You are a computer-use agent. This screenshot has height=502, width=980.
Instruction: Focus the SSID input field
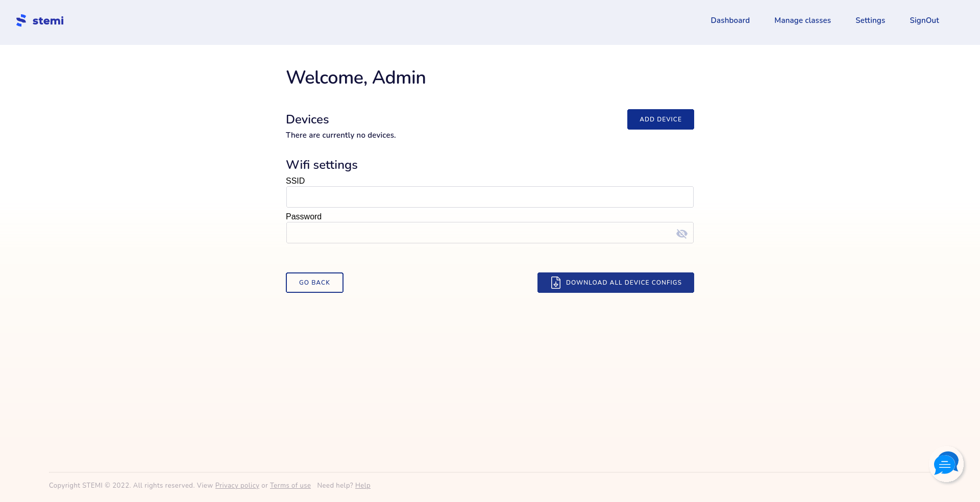(x=489, y=197)
